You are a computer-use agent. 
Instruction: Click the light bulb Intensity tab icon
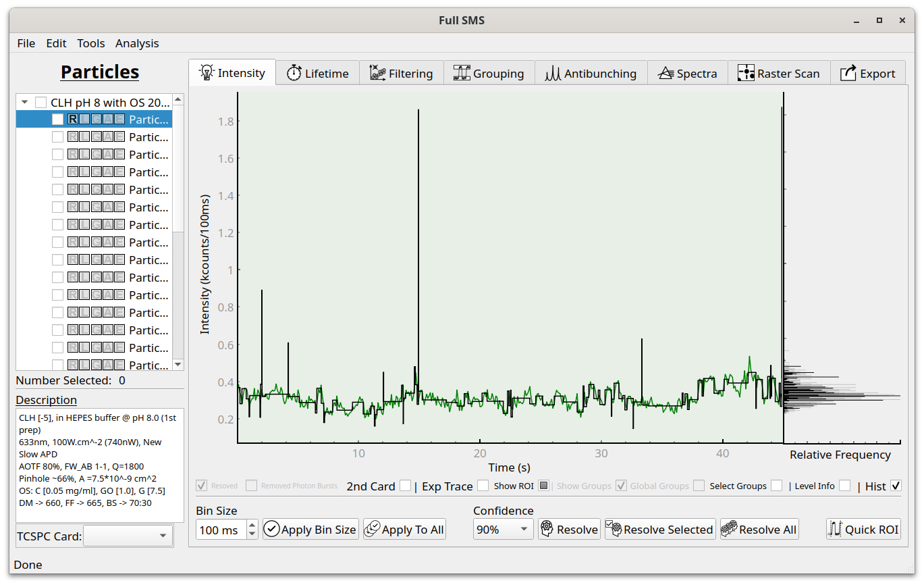click(x=207, y=73)
